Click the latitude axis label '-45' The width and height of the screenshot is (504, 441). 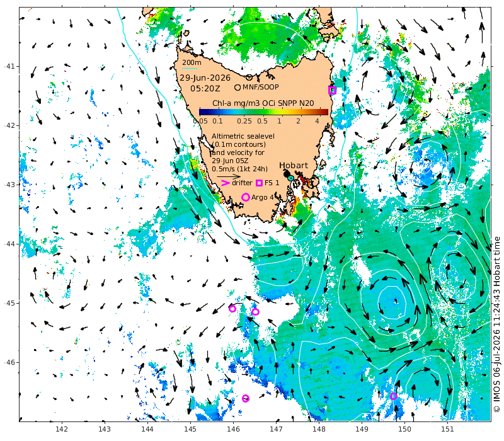click(x=9, y=303)
